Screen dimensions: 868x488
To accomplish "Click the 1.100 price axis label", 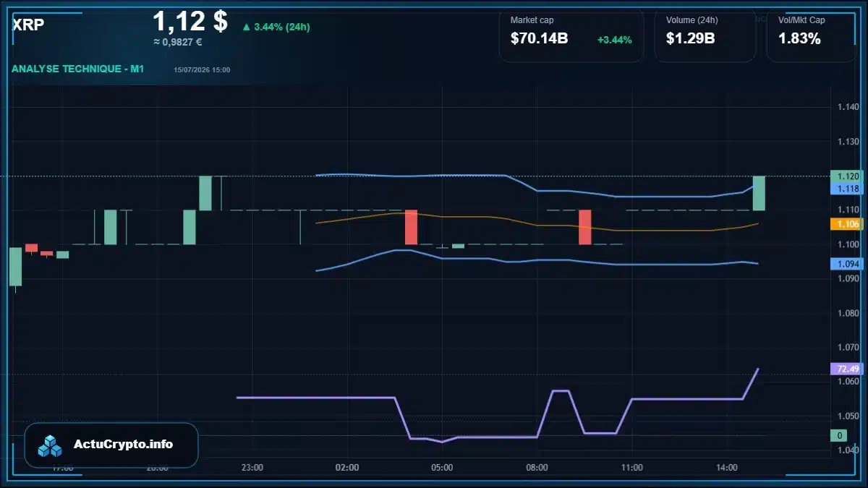I will [x=848, y=244].
